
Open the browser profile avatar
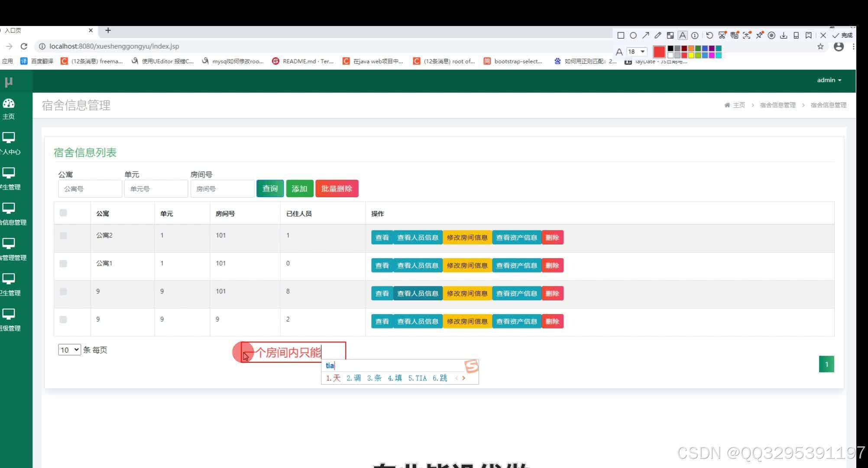tap(839, 47)
